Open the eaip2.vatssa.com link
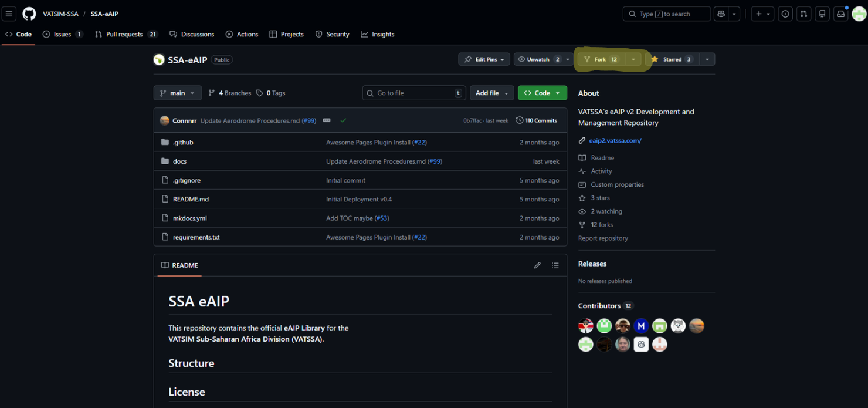 click(615, 140)
